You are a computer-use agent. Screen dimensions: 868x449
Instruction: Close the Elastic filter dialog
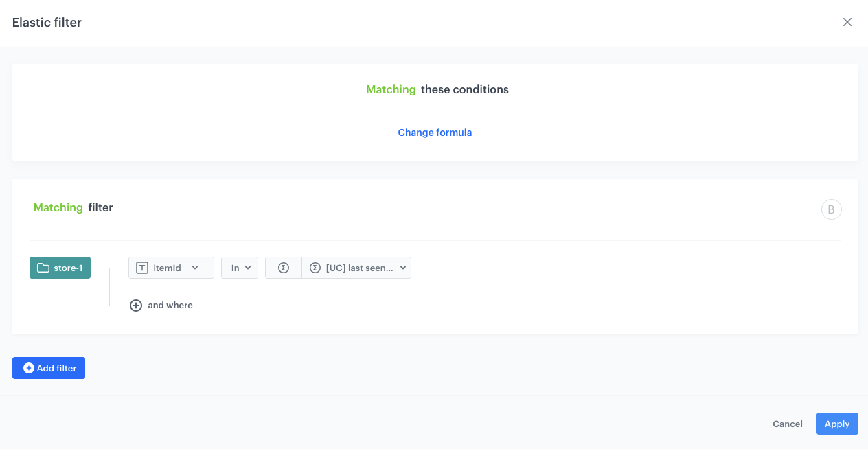[x=847, y=22]
